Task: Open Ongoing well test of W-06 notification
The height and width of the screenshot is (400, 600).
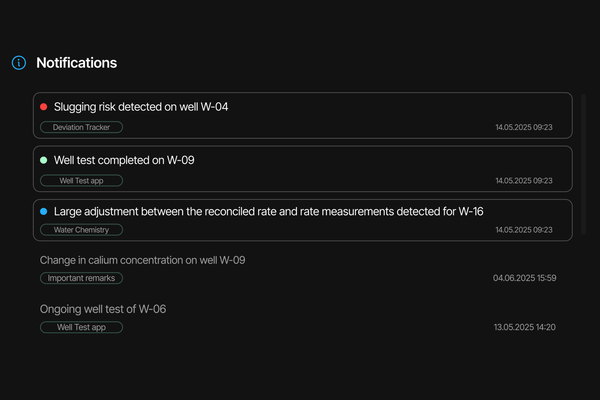Action: [103, 309]
